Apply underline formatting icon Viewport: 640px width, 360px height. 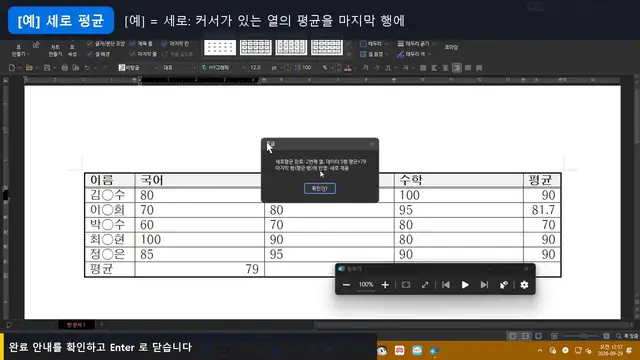click(x=388, y=68)
